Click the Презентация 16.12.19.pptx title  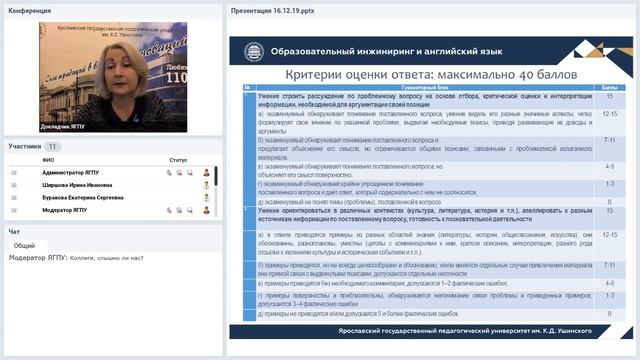point(273,11)
